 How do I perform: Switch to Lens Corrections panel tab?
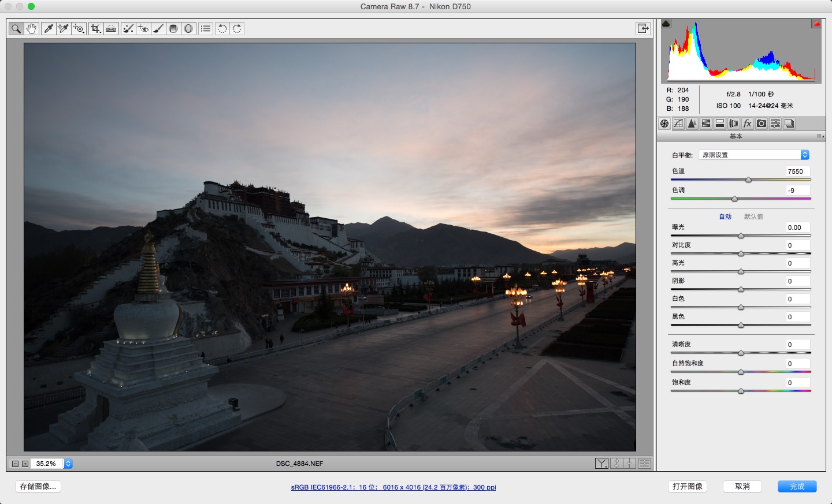(x=734, y=124)
